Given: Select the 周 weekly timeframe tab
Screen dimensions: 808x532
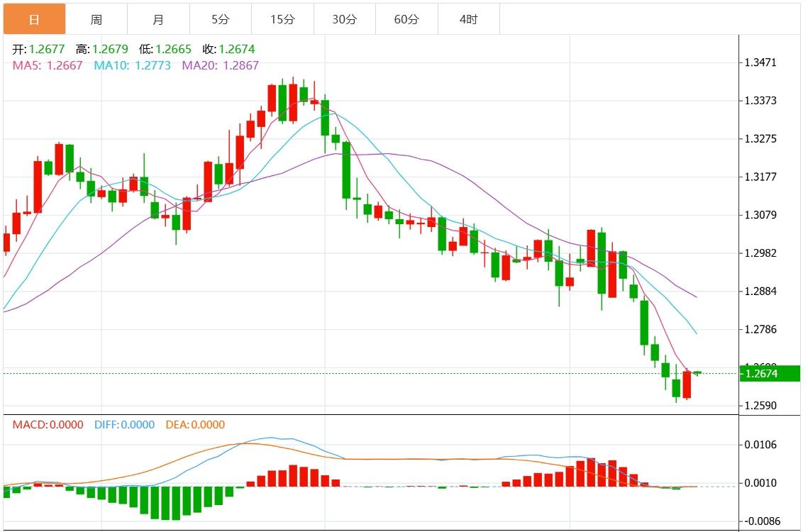Looking at the screenshot, I should click(x=96, y=19).
